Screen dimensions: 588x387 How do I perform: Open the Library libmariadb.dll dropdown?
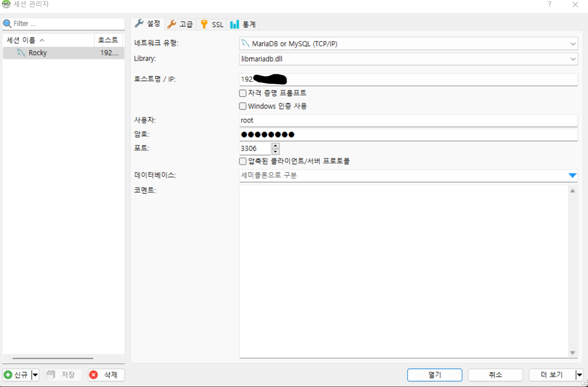pos(408,59)
